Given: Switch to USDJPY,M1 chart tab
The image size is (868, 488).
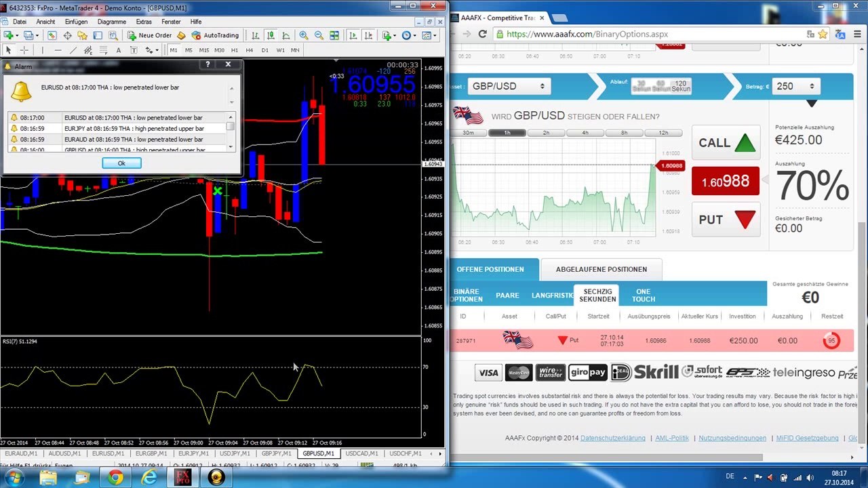Looking at the screenshot, I should point(235,453).
